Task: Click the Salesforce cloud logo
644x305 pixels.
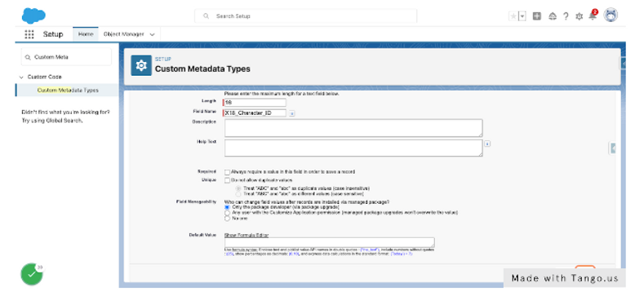Action: 33,15
